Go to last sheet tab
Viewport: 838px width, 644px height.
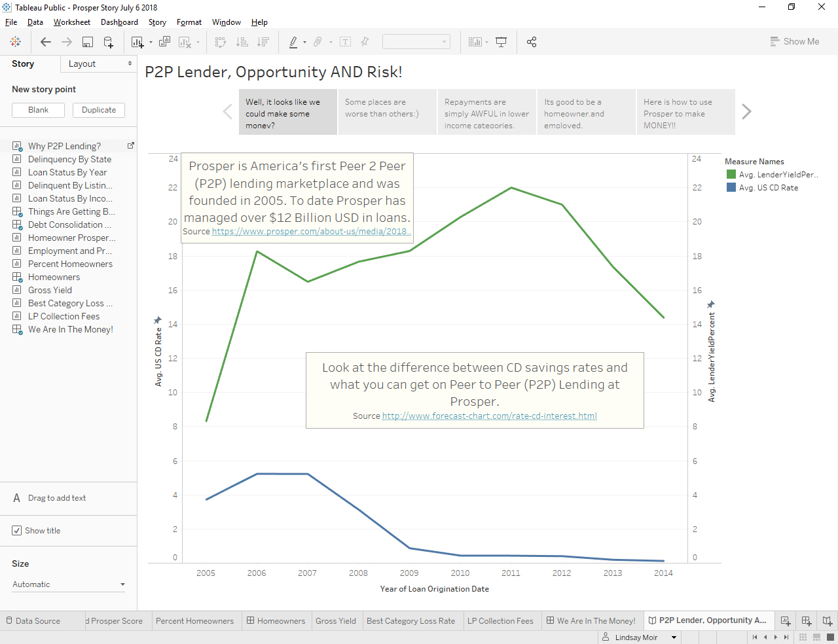tap(786, 637)
